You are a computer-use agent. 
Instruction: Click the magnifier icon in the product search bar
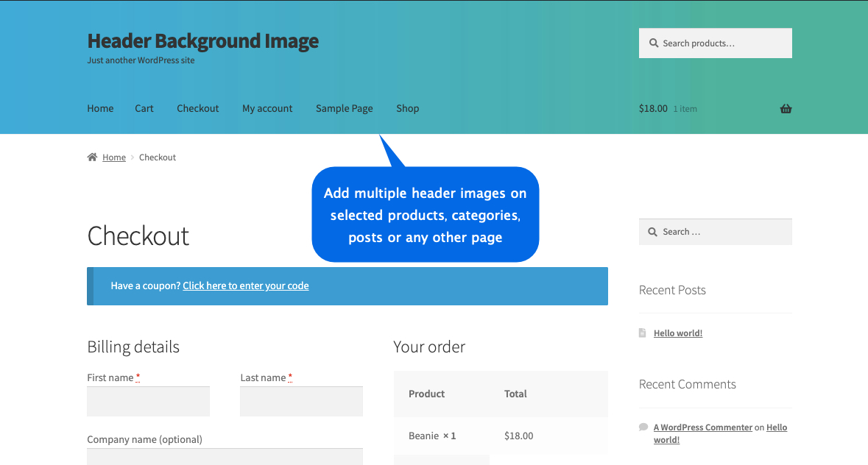[x=654, y=43]
